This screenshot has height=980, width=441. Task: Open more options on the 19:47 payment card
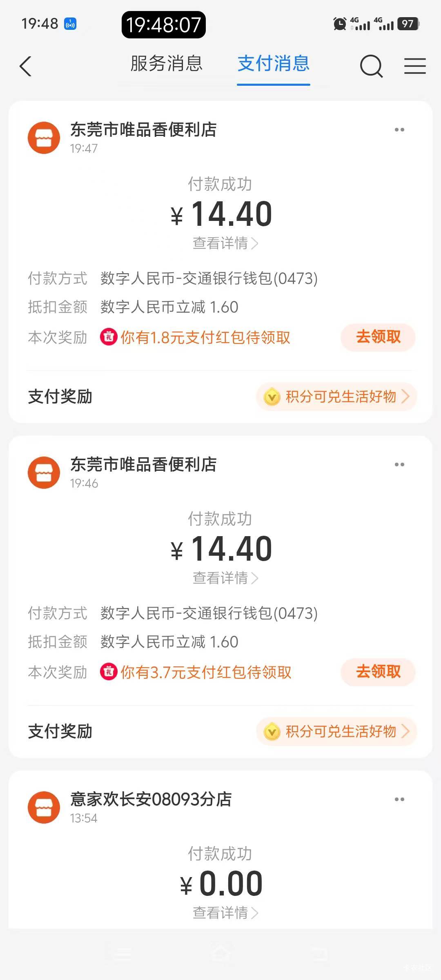(x=399, y=130)
